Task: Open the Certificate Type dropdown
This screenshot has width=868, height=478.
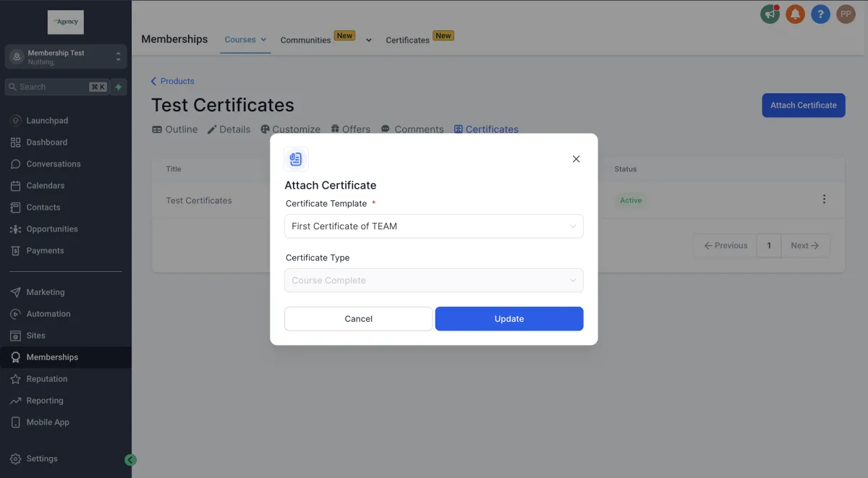Action: 434,281
